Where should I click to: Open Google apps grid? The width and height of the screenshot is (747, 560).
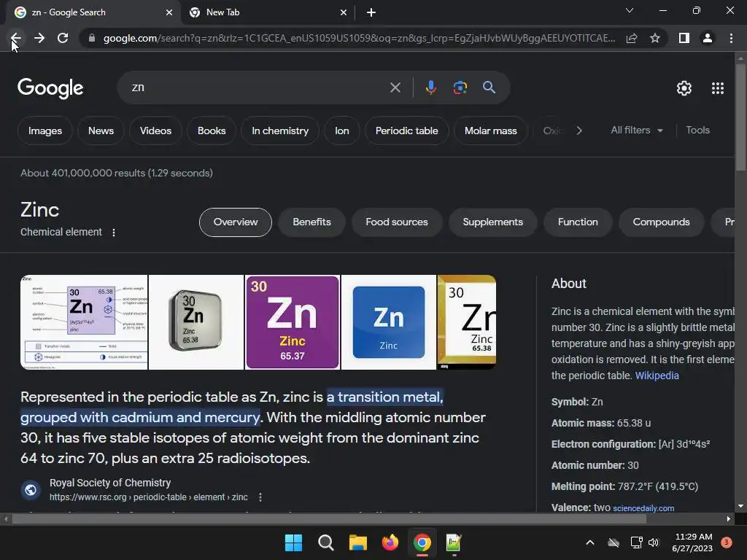(718, 88)
